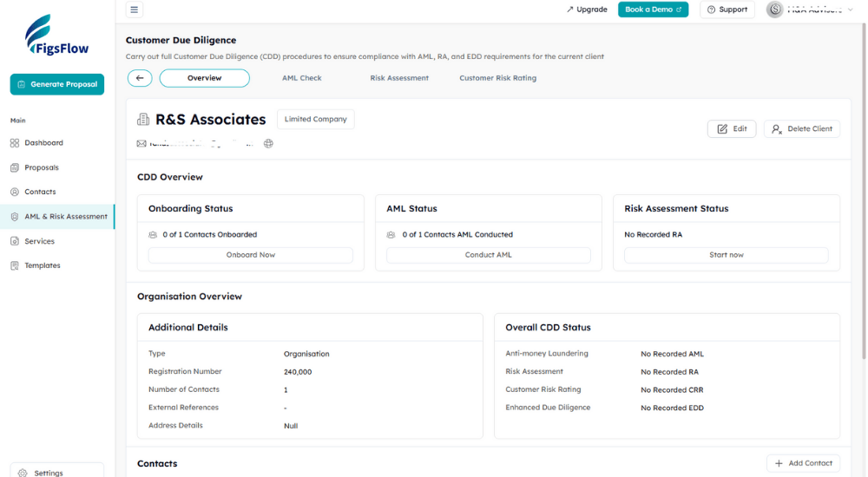Click the R&S Associates client name

[210, 120]
